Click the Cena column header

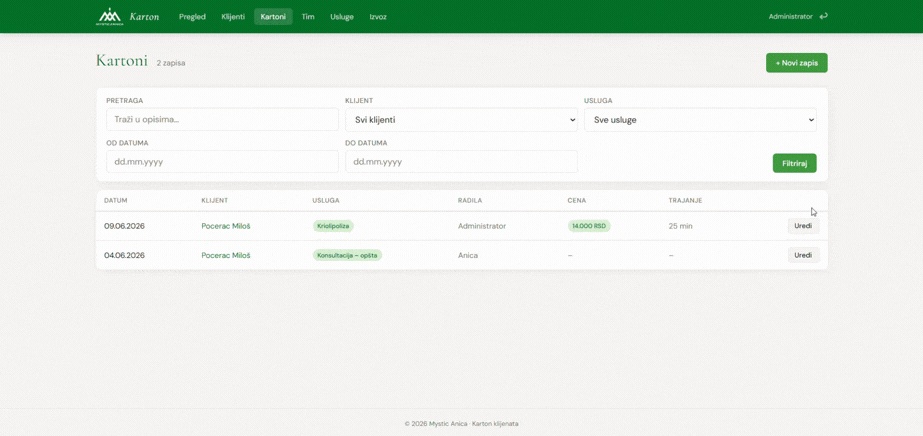(577, 201)
